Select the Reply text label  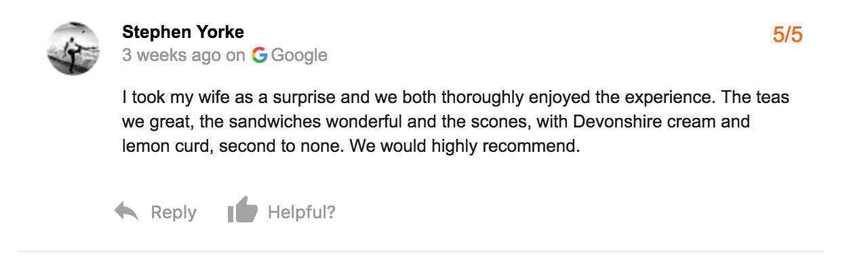point(174,213)
